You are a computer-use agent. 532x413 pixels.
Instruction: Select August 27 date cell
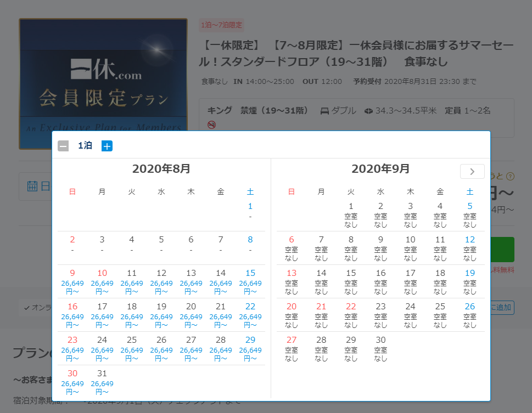191,349
